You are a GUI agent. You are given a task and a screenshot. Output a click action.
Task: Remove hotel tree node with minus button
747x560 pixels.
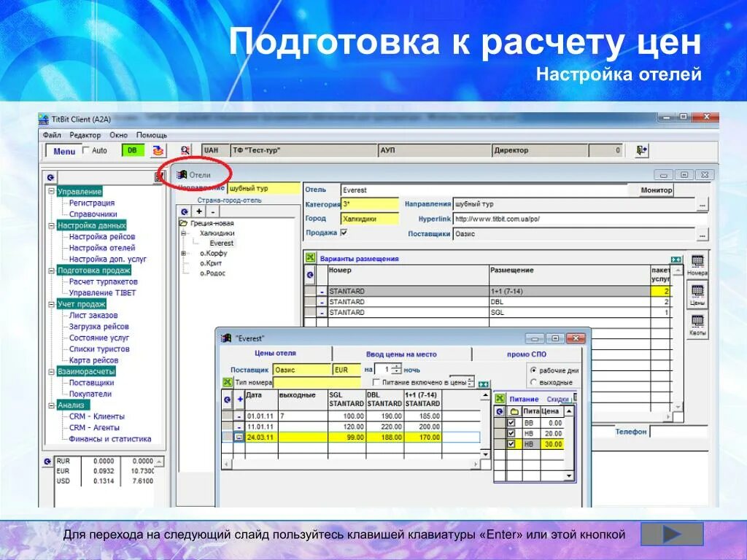coord(213,212)
